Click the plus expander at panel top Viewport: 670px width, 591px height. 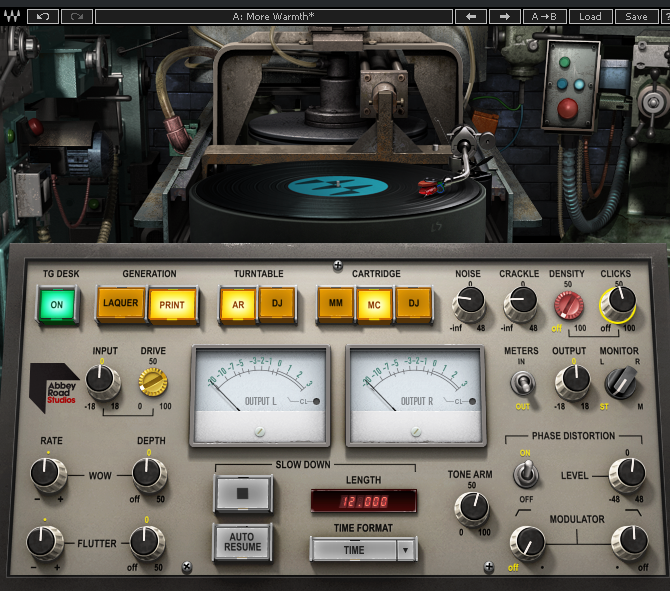click(x=338, y=265)
